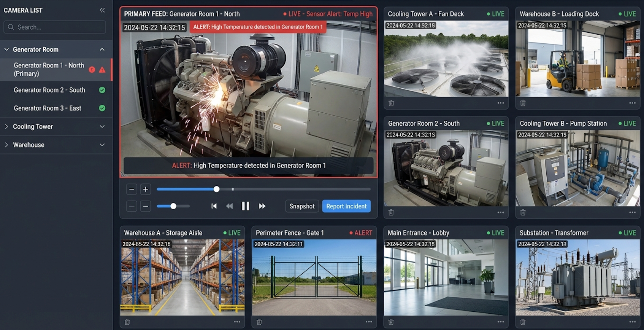Rewind the primary feed
This screenshot has height=330, width=644.
(x=229, y=206)
